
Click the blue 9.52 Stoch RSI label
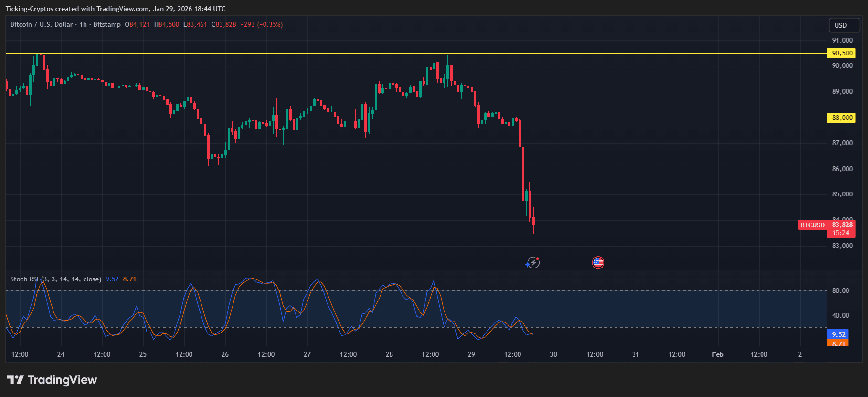tap(838, 334)
